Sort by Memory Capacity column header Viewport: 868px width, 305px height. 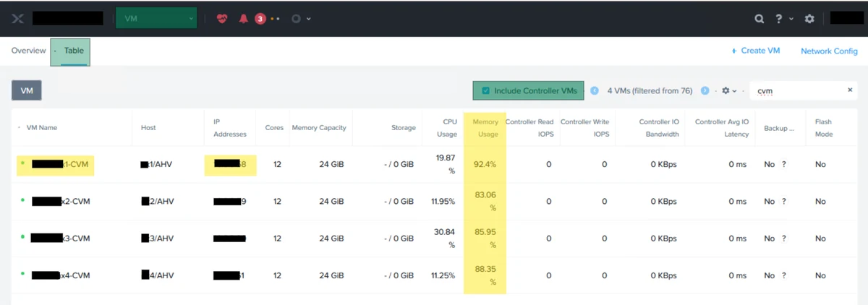(x=319, y=128)
